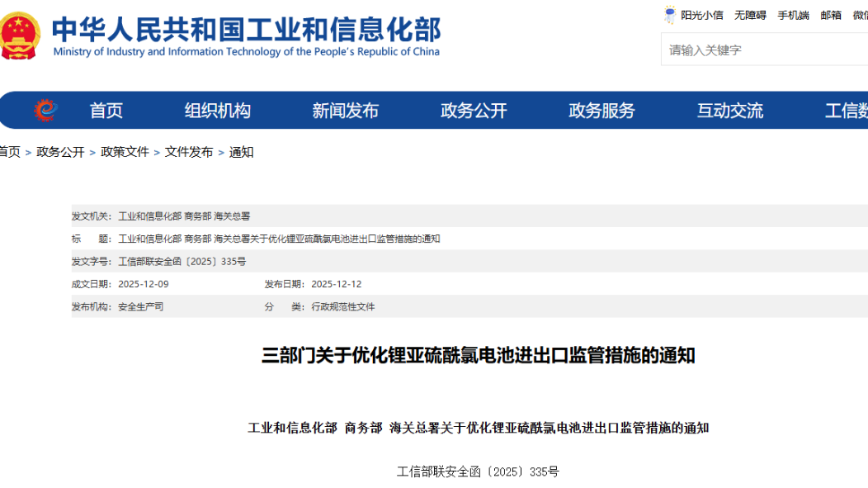Enable 无障碍 accessibility mode link
This screenshot has width=868, height=488.
click(750, 15)
